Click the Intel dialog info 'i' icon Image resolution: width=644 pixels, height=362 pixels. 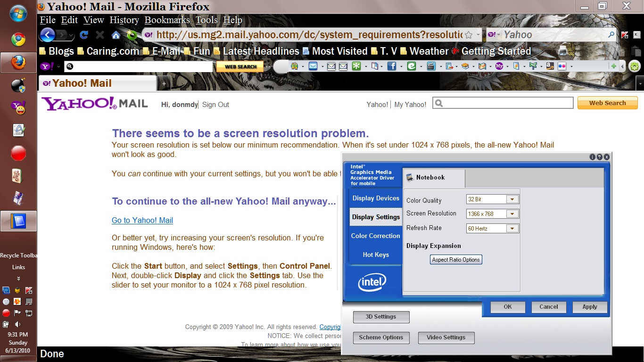(593, 157)
